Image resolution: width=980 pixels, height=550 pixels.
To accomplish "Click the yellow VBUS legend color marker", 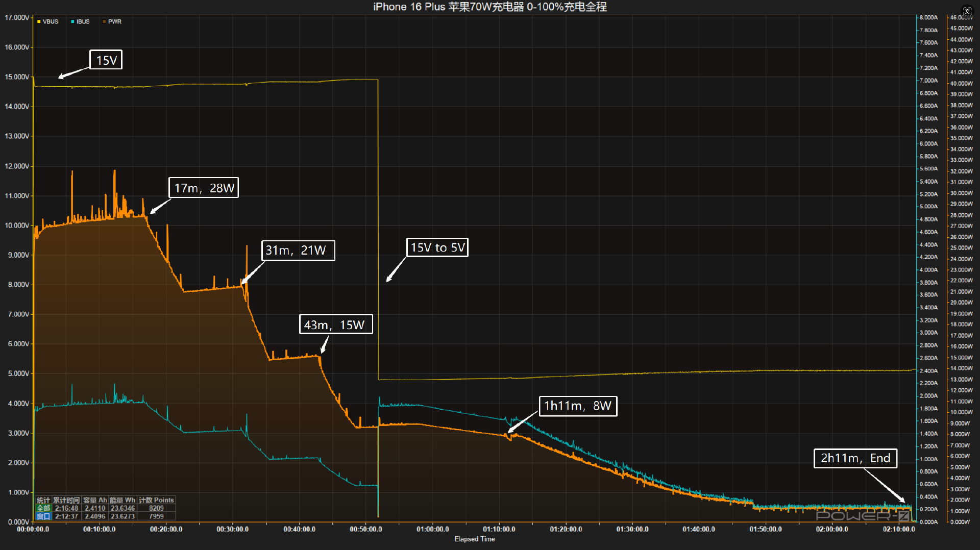I will click(39, 21).
